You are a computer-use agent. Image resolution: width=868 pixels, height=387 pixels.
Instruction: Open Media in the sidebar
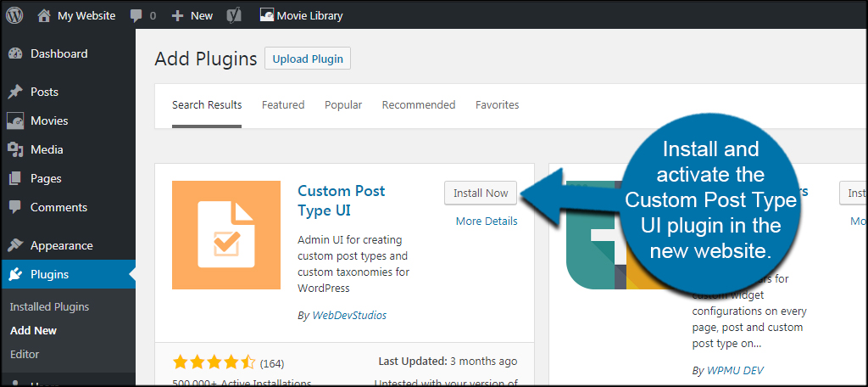(47, 149)
